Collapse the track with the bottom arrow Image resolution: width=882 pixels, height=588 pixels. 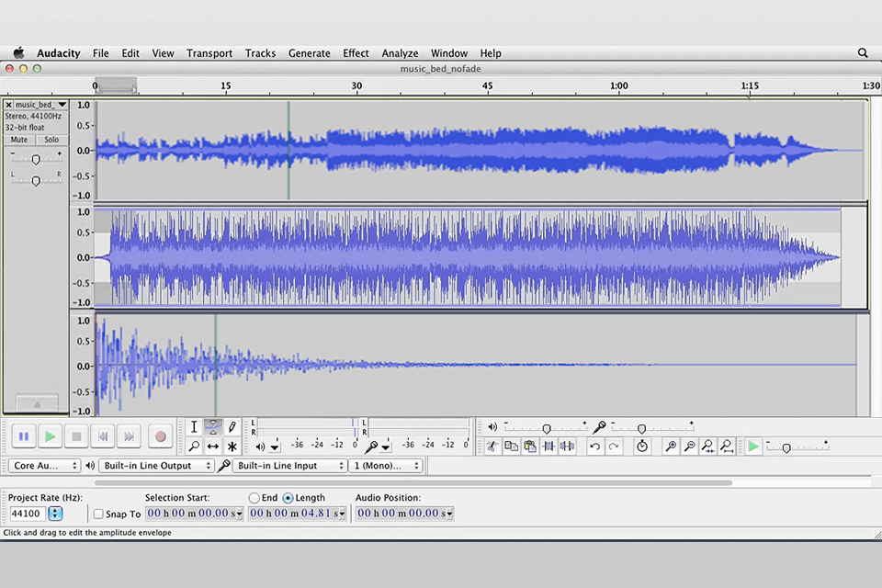coord(37,404)
